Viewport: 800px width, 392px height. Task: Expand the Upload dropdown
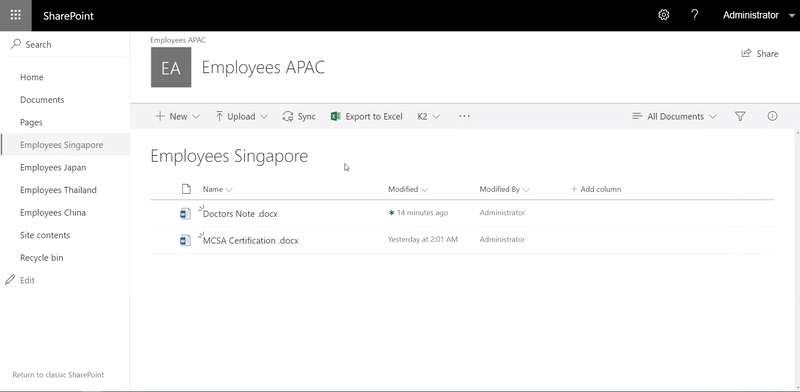[x=241, y=116]
